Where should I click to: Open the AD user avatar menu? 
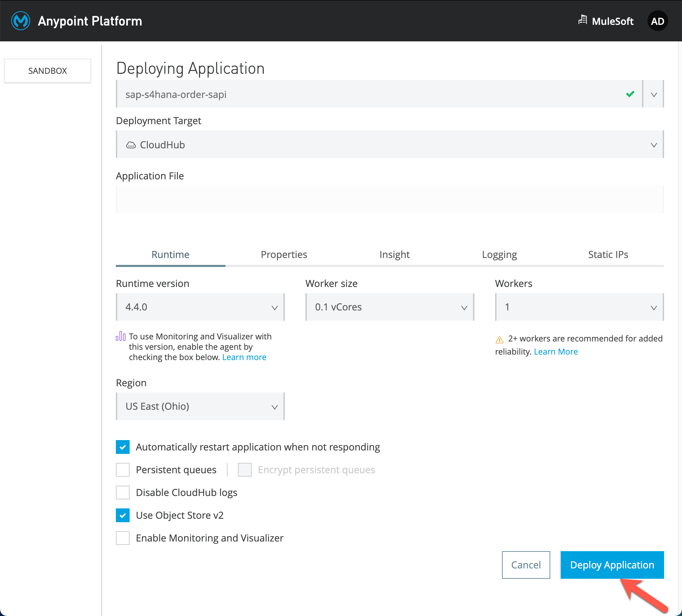tap(658, 21)
